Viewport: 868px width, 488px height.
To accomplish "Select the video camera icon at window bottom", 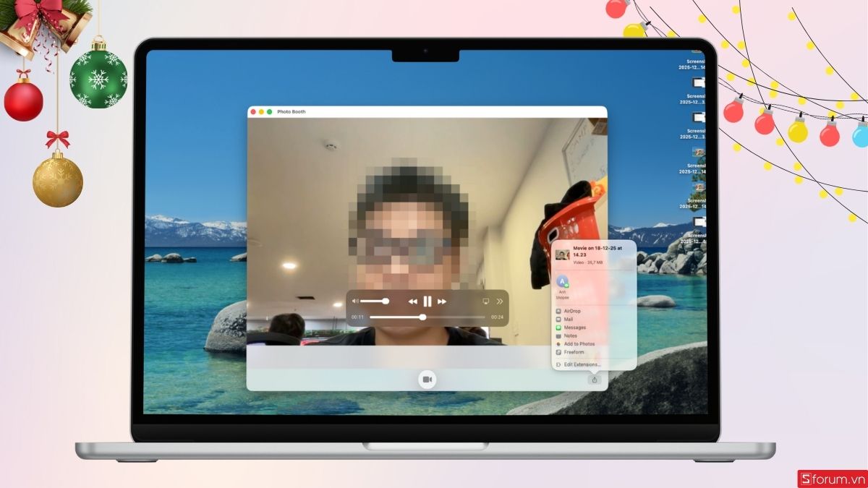I will (x=426, y=379).
